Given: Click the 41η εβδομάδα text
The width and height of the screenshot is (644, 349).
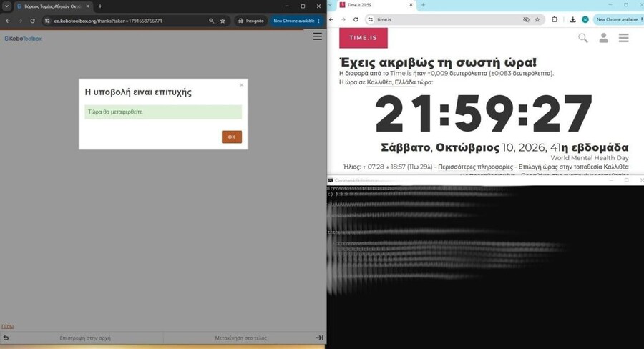Looking at the screenshot, I should [x=590, y=147].
